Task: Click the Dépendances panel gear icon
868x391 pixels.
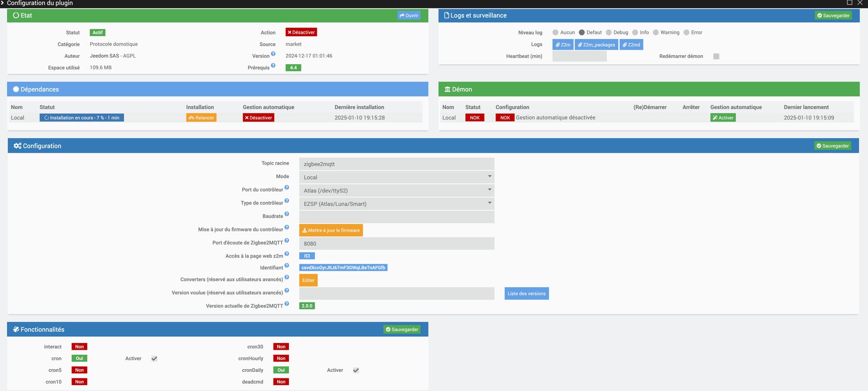Action: pyautogui.click(x=16, y=89)
